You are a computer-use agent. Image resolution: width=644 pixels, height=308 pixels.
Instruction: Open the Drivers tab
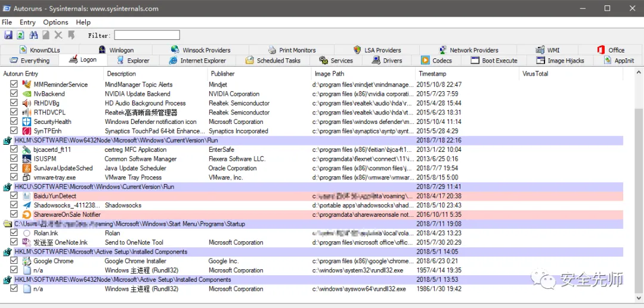pos(387,61)
